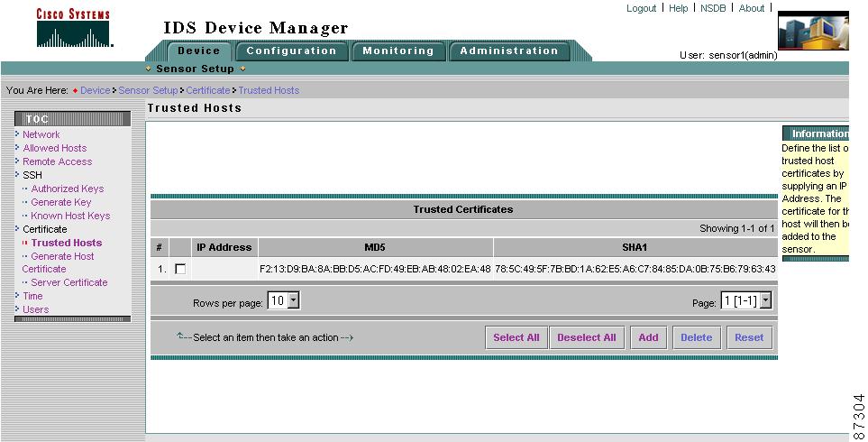Open Network in the TOC
Viewport: 868px width, 442px height.
point(41,134)
